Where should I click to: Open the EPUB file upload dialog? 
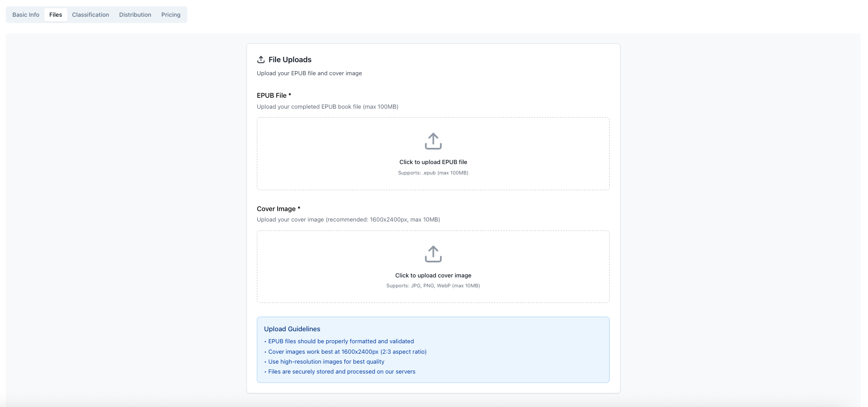pyautogui.click(x=433, y=153)
